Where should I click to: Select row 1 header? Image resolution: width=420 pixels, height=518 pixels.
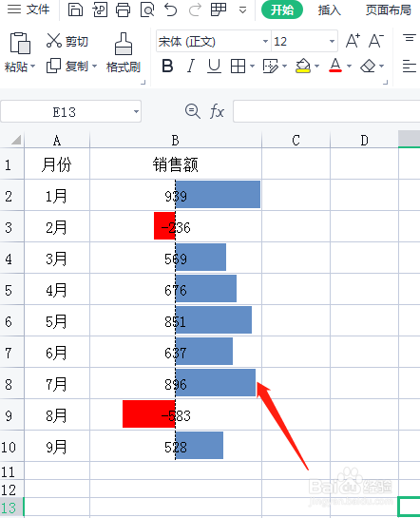click(x=12, y=164)
